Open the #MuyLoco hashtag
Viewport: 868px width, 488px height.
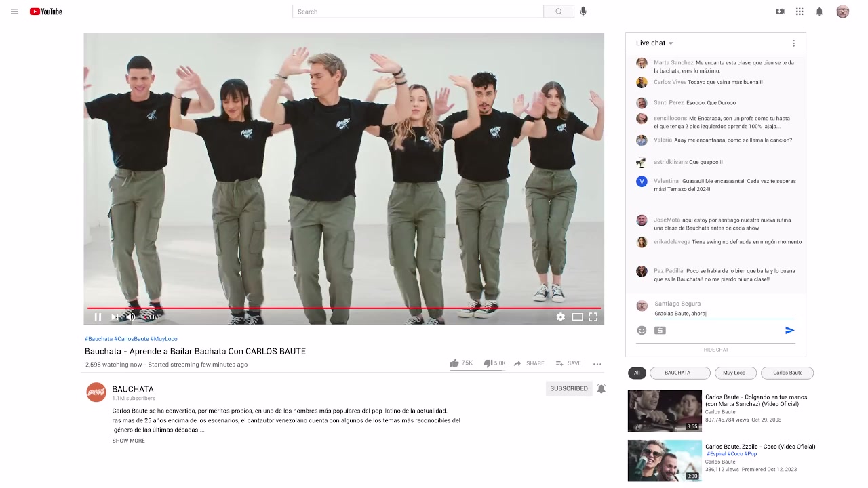pos(164,339)
